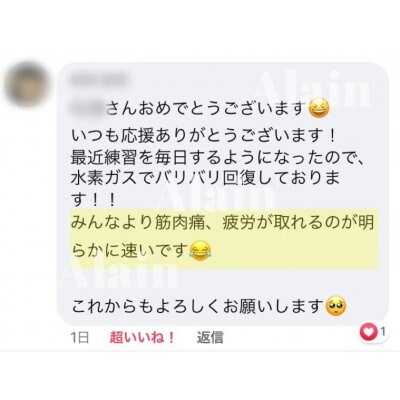The image size is (400, 400).
Task: Show reaction count 1 beside heart
Action: point(383,332)
